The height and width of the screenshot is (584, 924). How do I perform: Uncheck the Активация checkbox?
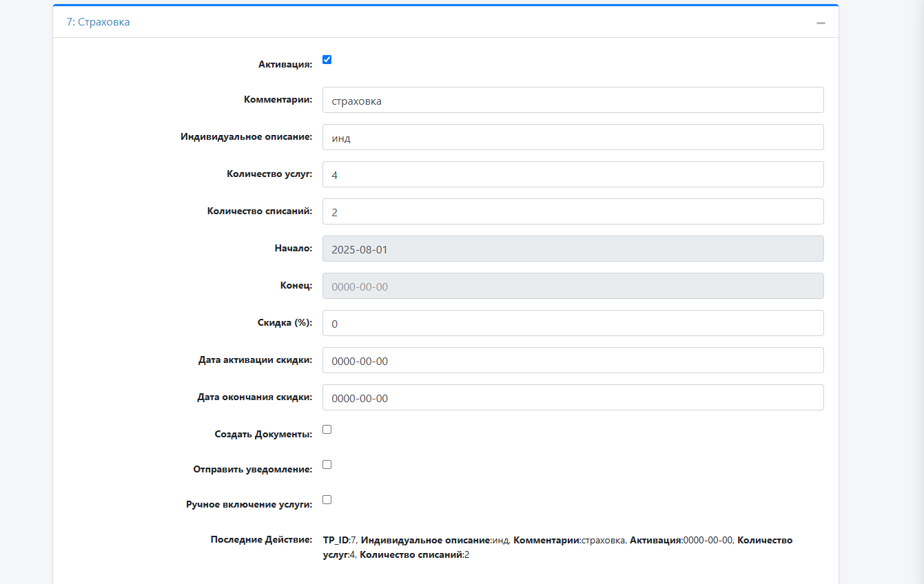click(x=327, y=59)
